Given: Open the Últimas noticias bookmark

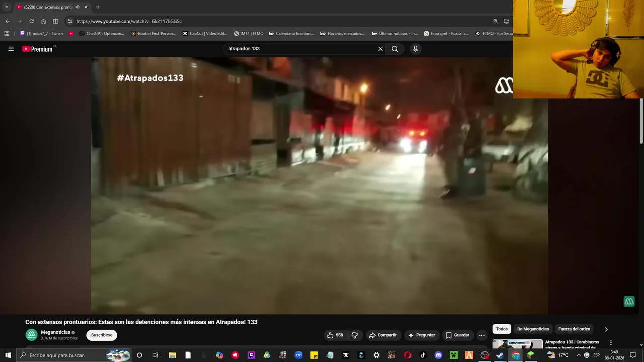Looking at the screenshot, I should pyautogui.click(x=395, y=34).
